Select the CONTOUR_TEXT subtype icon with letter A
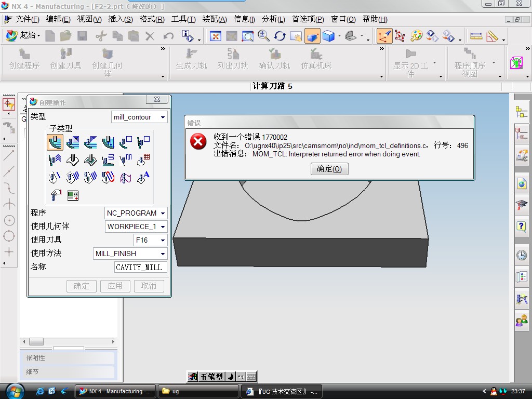Screen dimensions: 532x399 pyautogui.click(x=143, y=178)
